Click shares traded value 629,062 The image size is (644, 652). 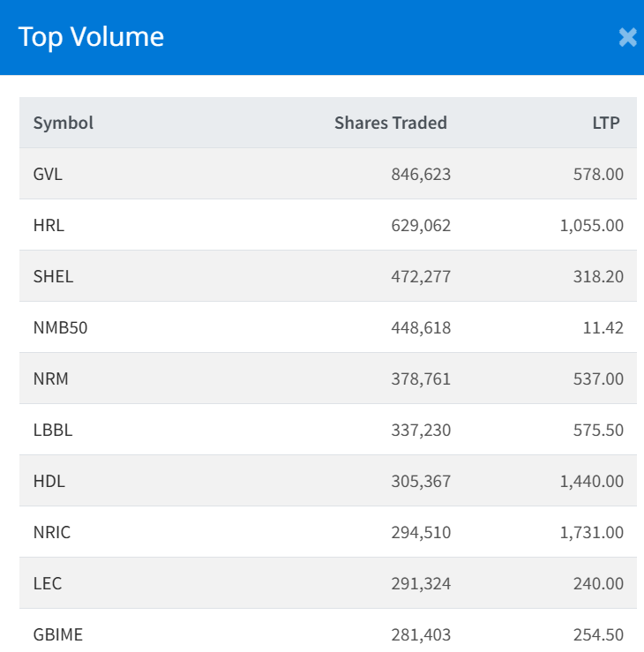421,225
